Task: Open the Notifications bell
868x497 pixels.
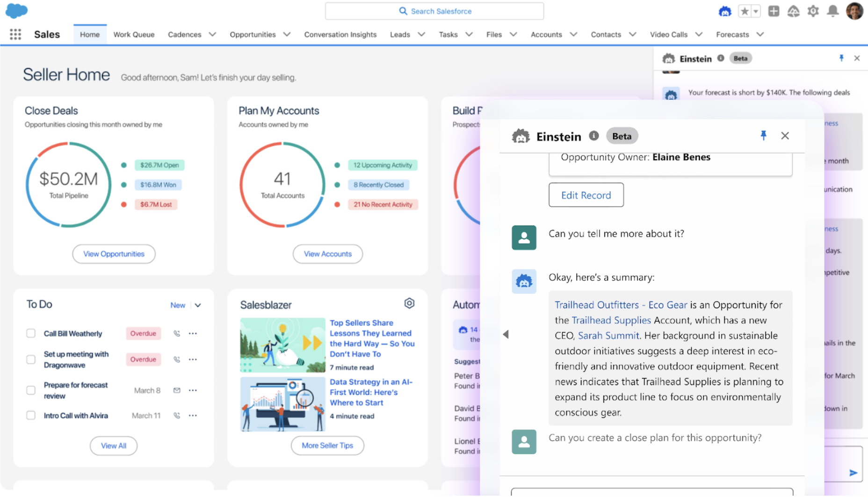Action: click(x=833, y=11)
